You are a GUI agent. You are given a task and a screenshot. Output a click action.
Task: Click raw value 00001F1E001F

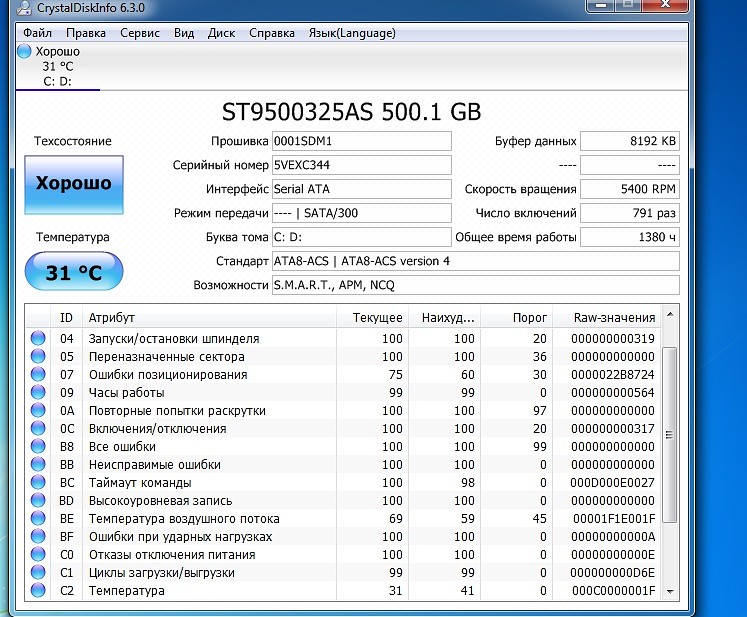coord(614,518)
